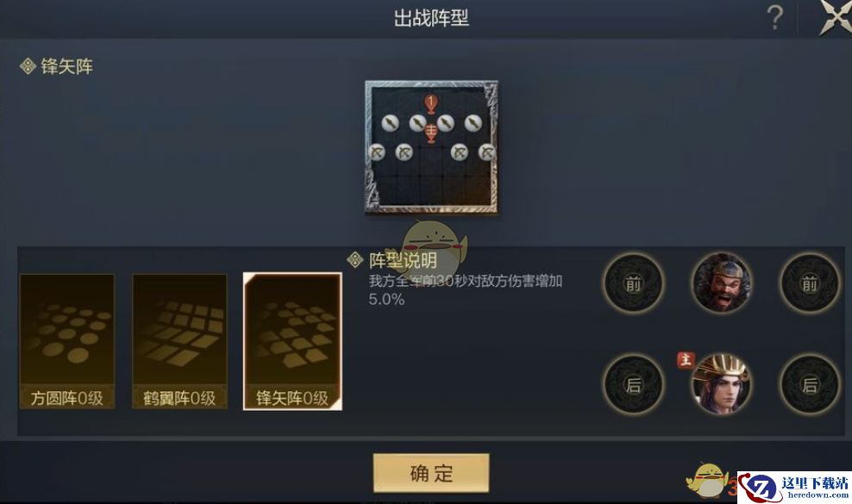Open the 这里下载站 heredown.com watermark link
Screen dimensions: 852x504
pos(794,487)
